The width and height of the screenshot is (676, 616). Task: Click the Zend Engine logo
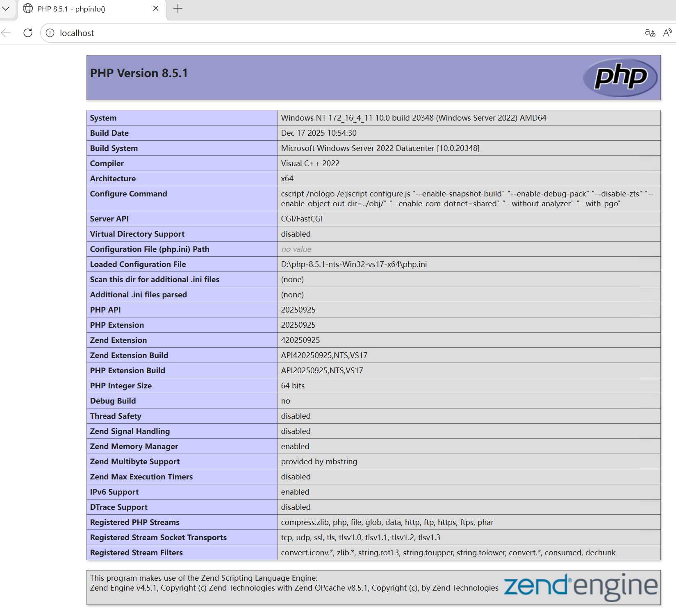(580, 587)
